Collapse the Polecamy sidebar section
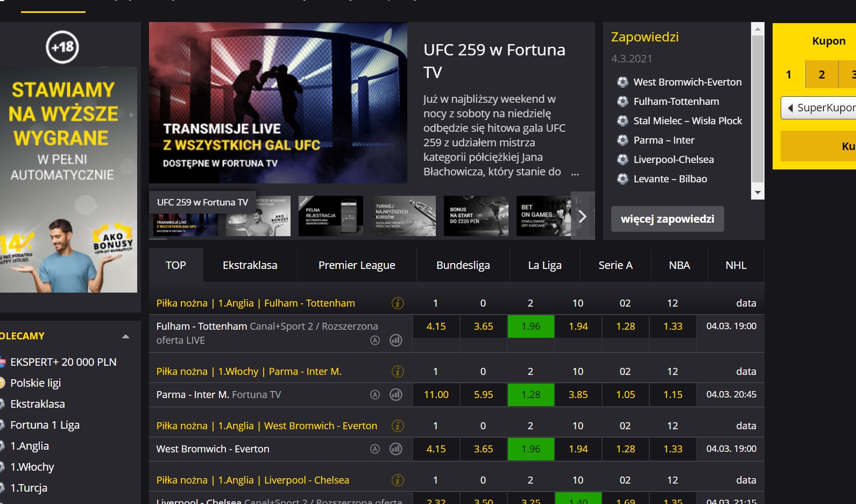The width and height of the screenshot is (856, 504). pyautogui.click(x=125, y=336)
